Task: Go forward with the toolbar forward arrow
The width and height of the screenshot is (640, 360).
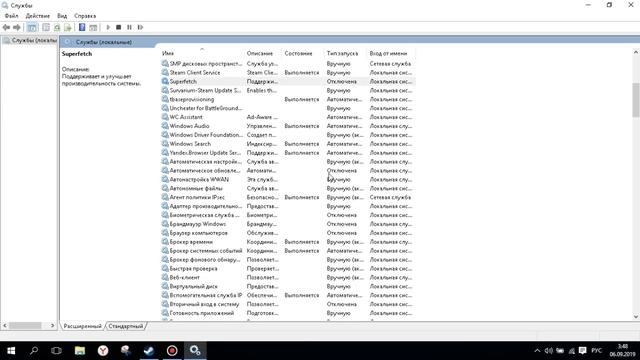Action: pyautogui.click(x=17, y=27)
